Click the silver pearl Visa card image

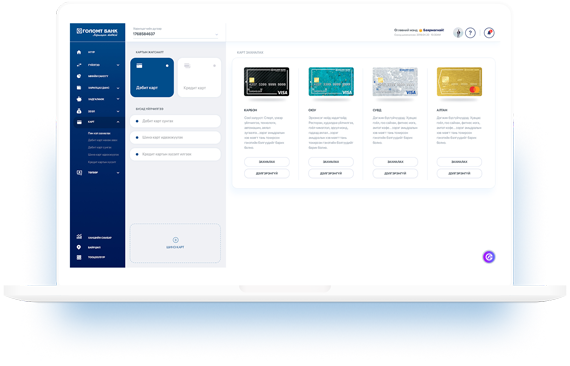pos(395,82)
